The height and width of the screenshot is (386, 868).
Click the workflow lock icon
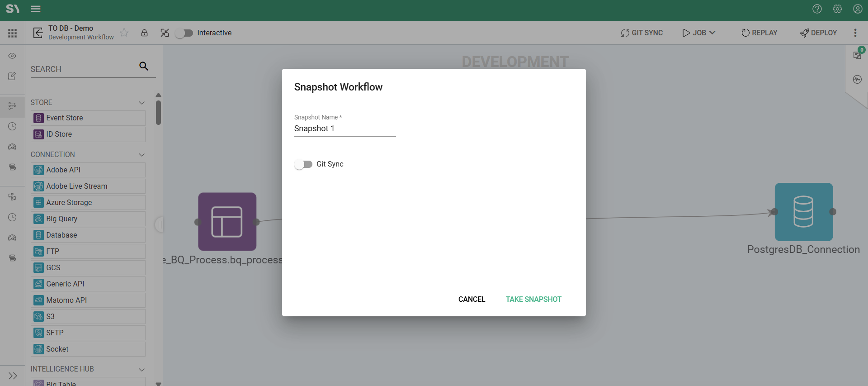click(x=144, y=33)
